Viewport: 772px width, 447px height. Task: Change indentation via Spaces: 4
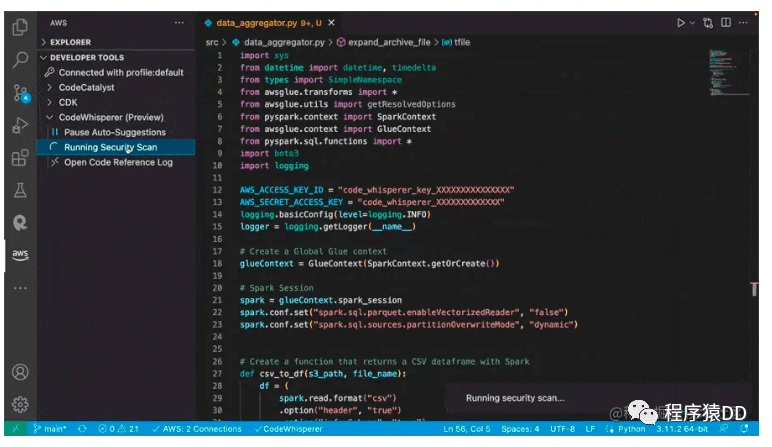520,429
